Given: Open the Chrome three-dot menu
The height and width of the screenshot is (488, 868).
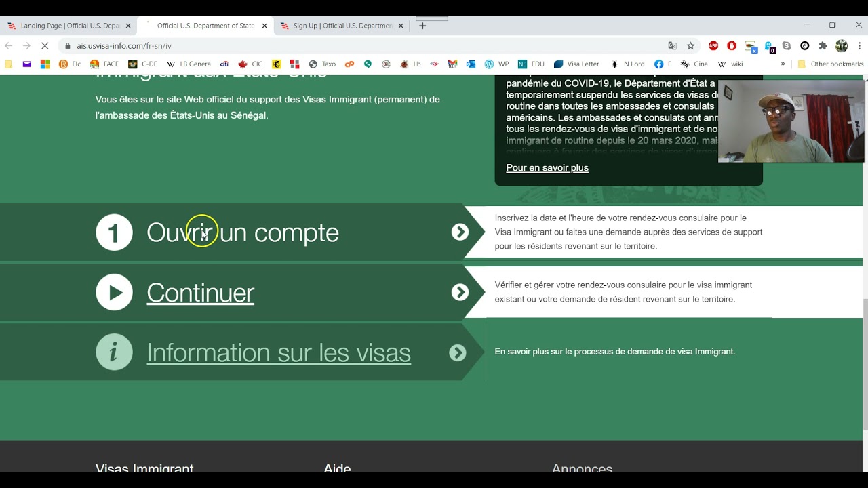Looking at the screenshot, I should (x=859, y=46).
